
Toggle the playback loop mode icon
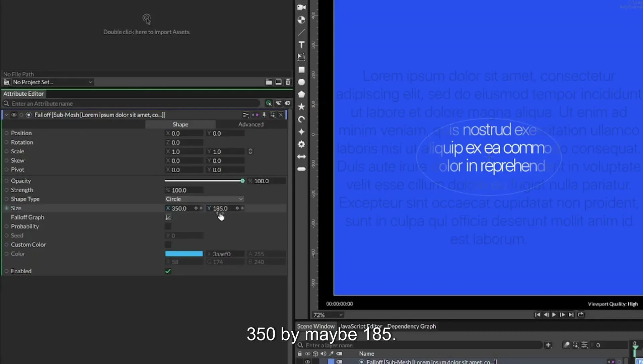pos(581,314)
